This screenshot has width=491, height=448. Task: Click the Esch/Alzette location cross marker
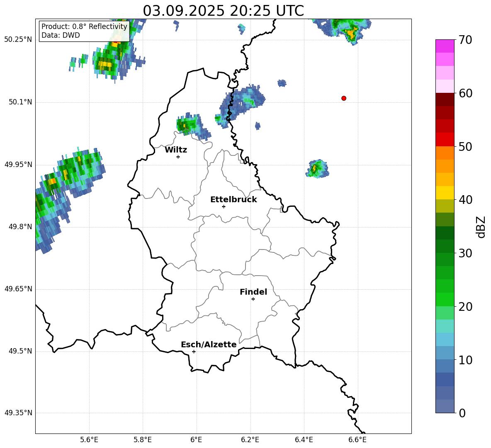[x=194, y=351]
